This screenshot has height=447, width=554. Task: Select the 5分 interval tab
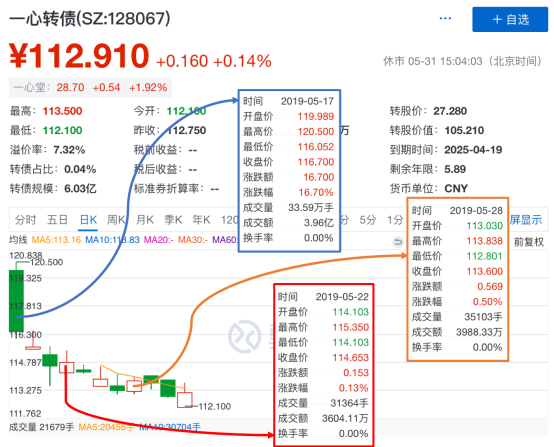point(367,220)
